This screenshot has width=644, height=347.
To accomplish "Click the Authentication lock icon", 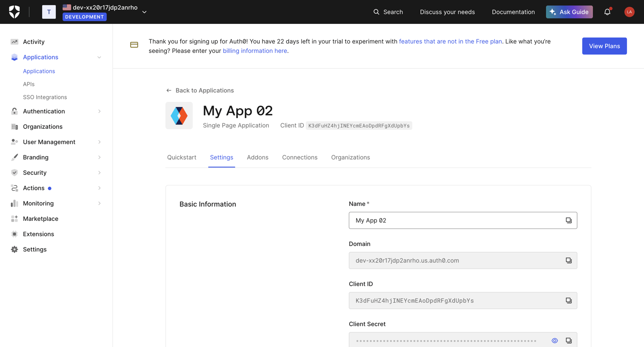I will point(14,111).
